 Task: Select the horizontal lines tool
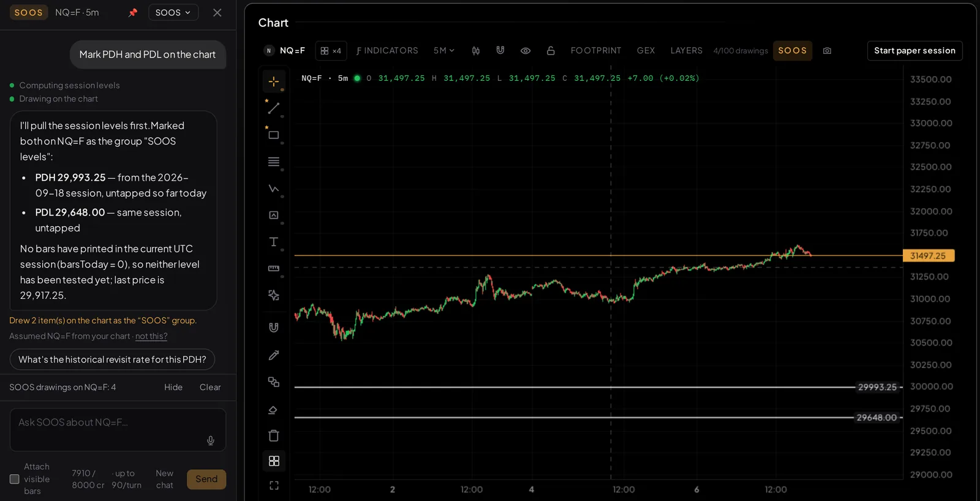click(274, 162)
